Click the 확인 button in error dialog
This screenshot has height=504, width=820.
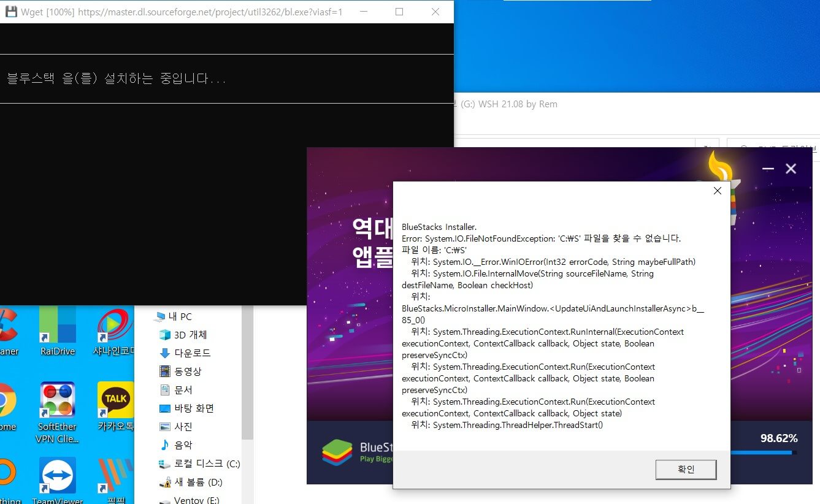686,469
